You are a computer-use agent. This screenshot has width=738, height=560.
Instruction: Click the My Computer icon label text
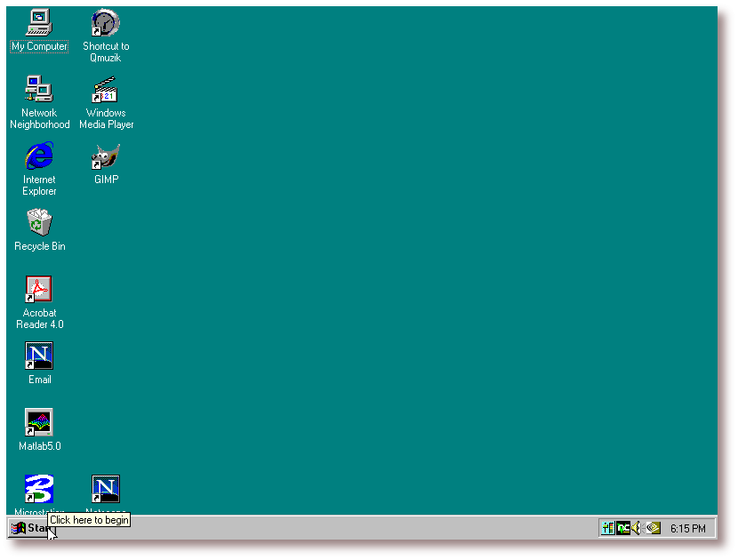click(39, 46)
